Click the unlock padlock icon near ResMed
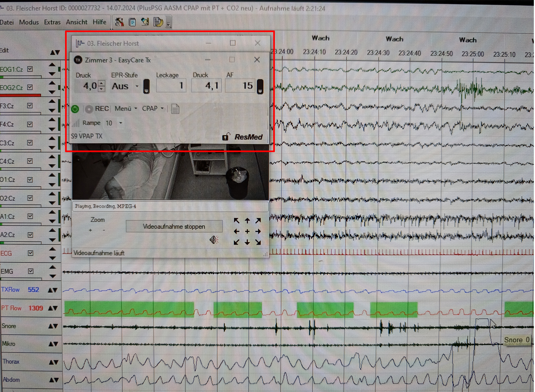The width and height of the screenshot is (535, 392). (x=225, y=137)
